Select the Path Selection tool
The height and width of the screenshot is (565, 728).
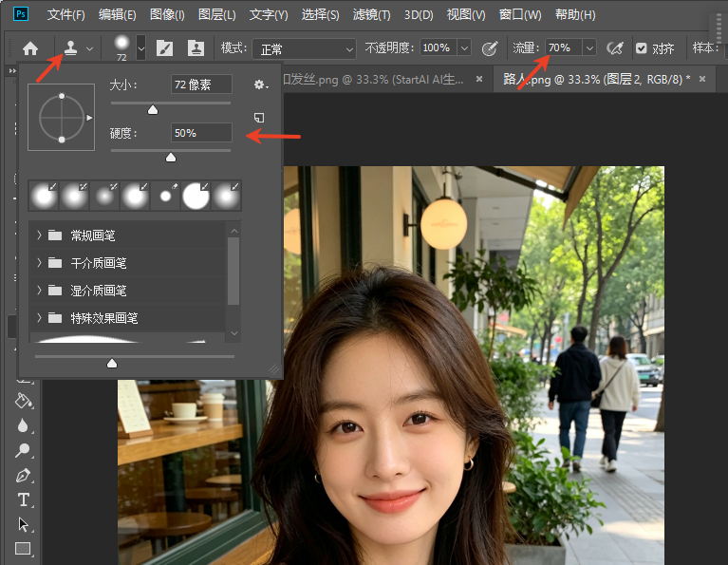(23, 524)
